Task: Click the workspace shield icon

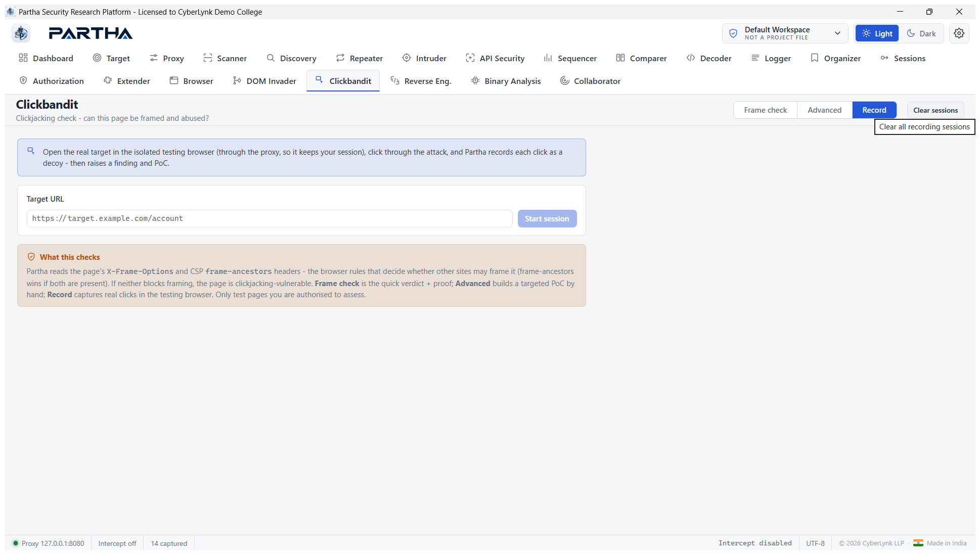Action: 733,33
